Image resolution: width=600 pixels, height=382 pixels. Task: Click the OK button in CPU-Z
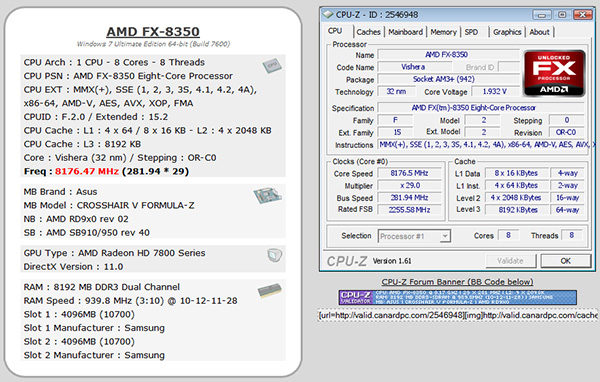(566, 261)
